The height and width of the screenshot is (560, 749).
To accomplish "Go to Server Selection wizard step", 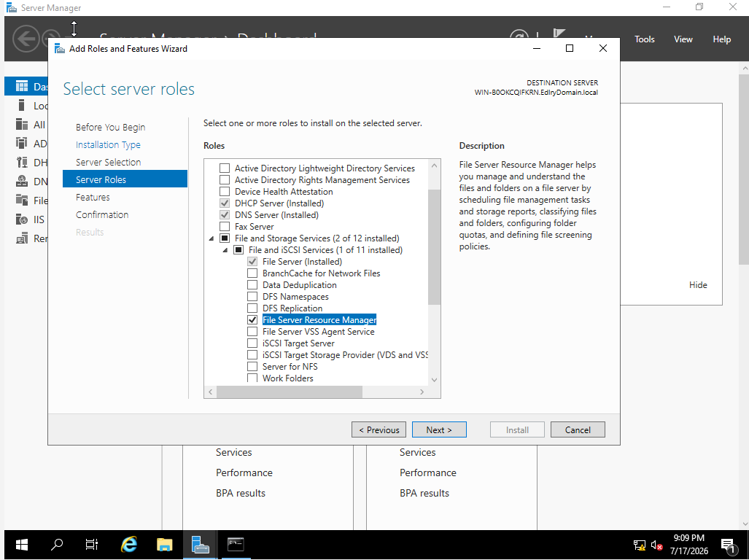I will point(109,163).
